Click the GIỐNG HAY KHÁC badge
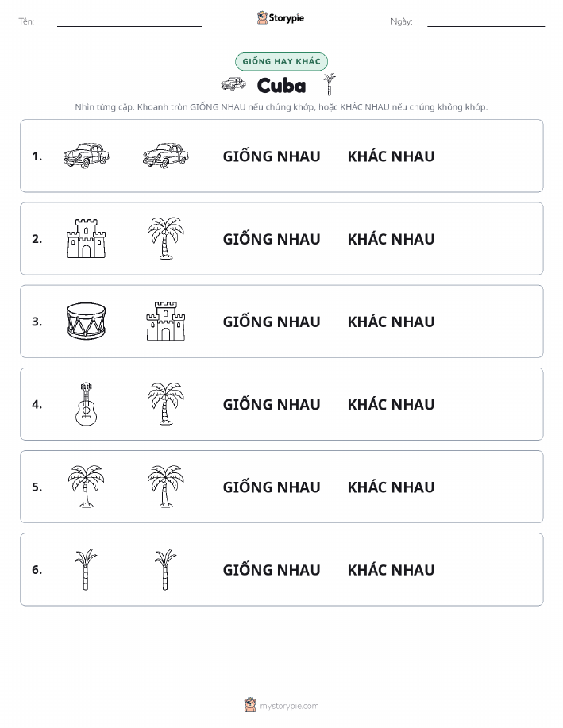Image resolution: width=563 pixels, height=728 pixels. [281, 61]
